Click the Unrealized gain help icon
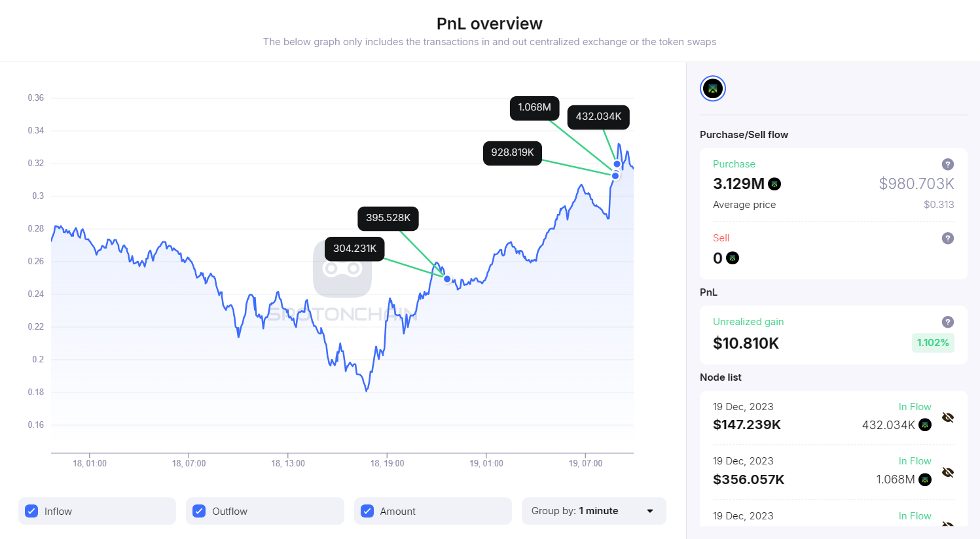This screenshot has height=539, width=980. (x=947, y=322)
